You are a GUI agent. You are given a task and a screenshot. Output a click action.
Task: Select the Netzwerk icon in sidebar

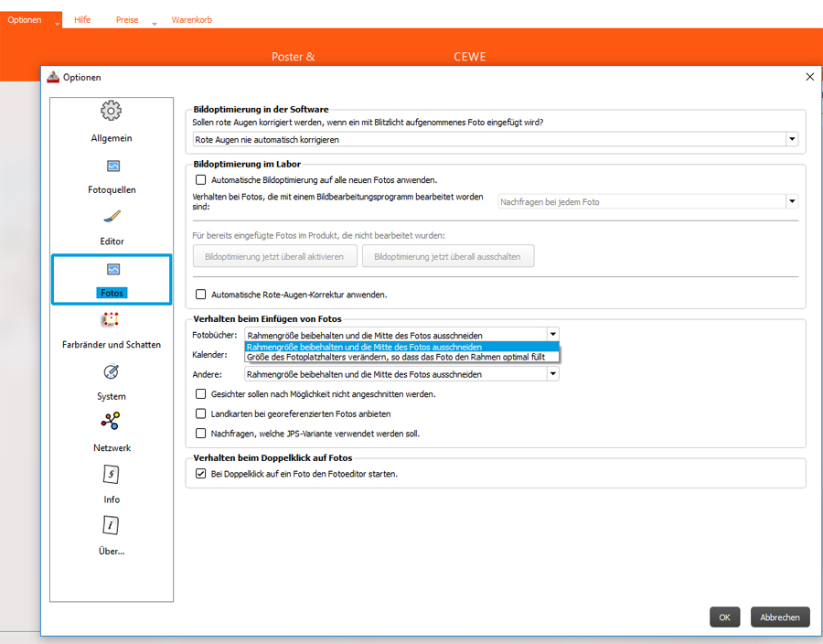tap(111, 422)
